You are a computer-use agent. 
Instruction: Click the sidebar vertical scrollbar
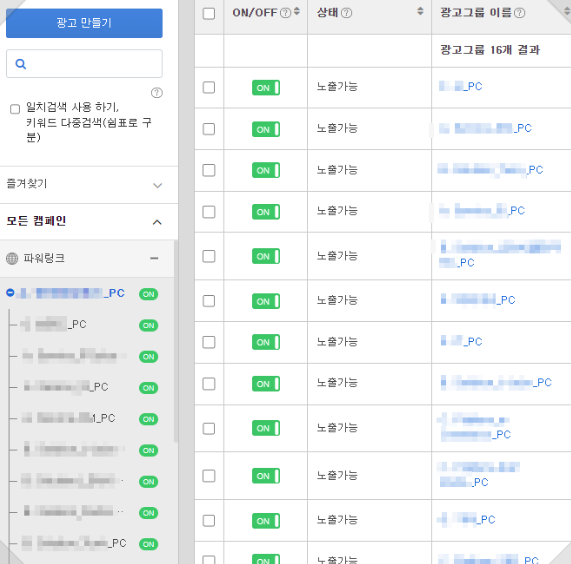176,341
